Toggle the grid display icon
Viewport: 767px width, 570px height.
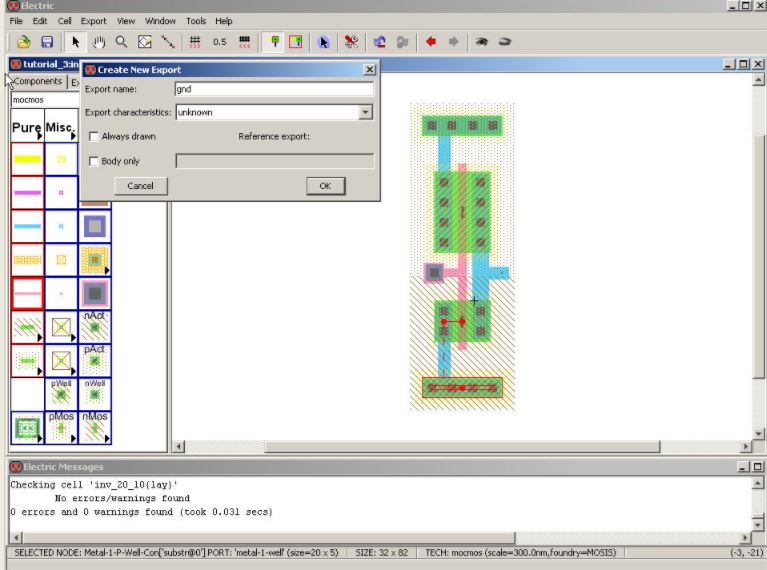195,42
